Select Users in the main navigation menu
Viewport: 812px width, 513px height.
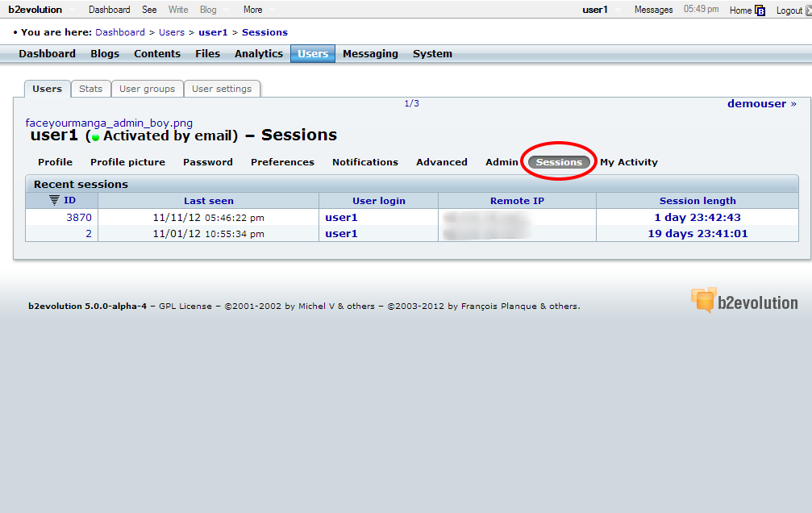point(313,54)
